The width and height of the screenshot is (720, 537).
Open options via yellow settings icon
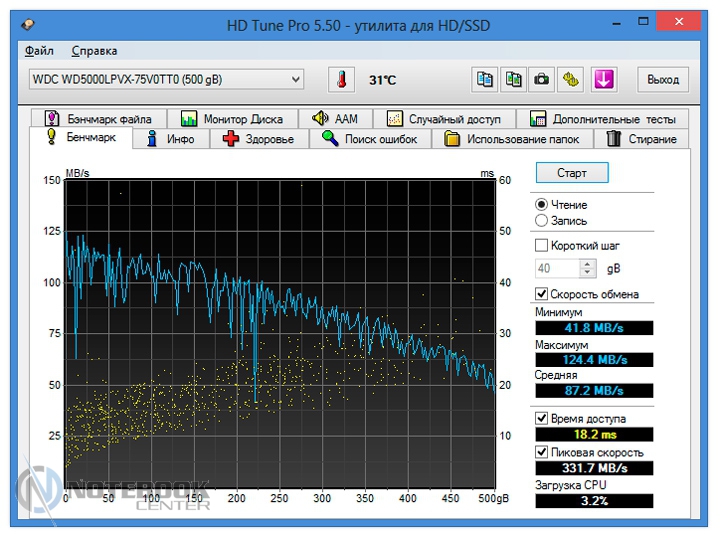tap(571, 79)
